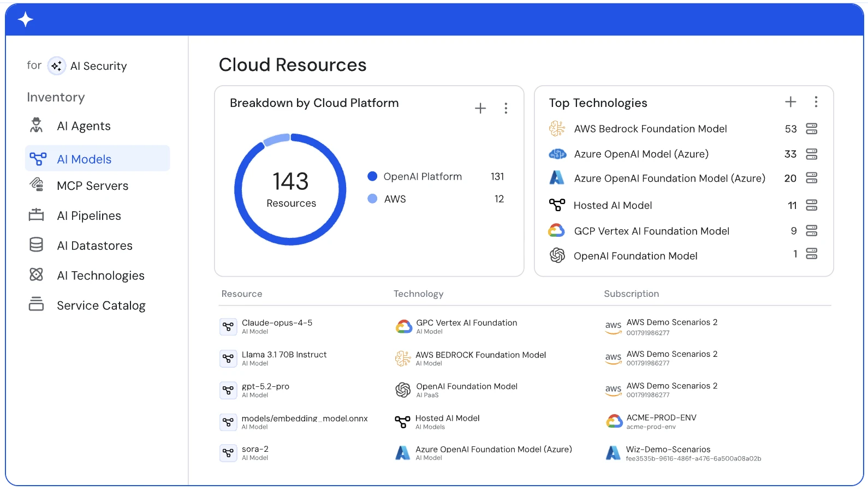Image resolution: width=868 pixels, height=490 pixels.
Task: Select GCP Vertex AI Foundation Model technology
Action: tap(651, 231)
